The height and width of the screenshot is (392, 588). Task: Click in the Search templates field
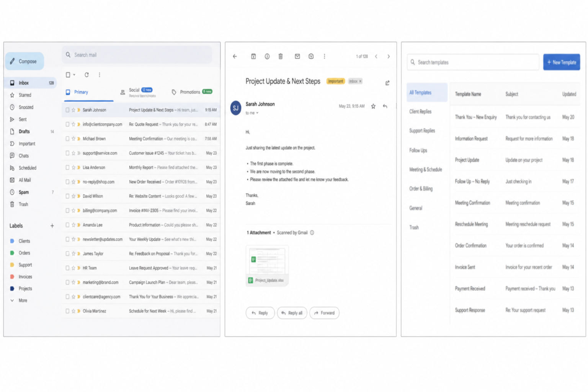click(x=473, y=62)
